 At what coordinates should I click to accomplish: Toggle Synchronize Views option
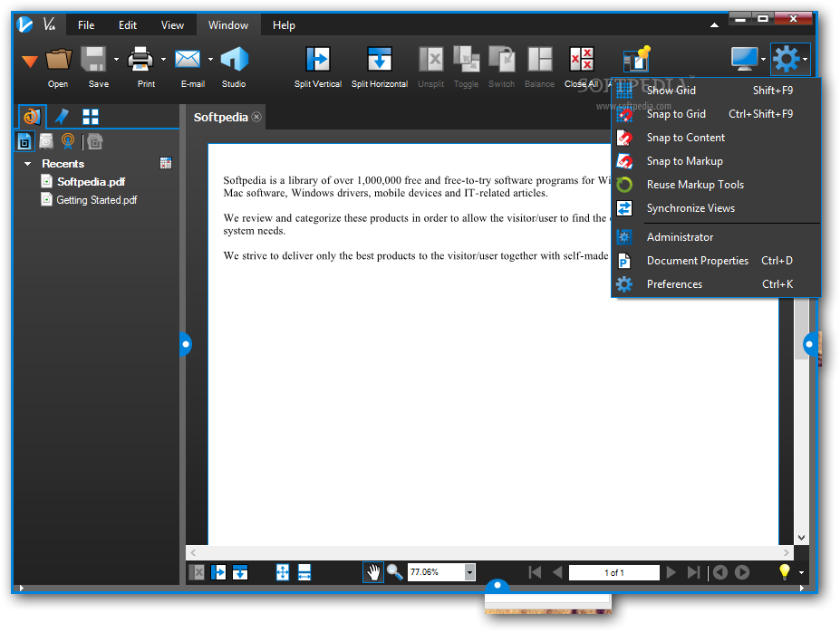(x=716, y=208)
